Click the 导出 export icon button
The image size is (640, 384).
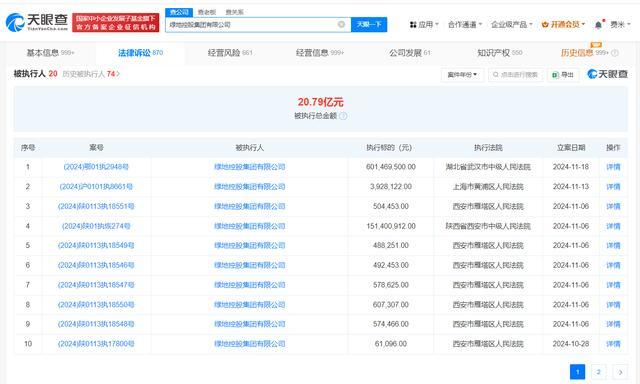(x=562, y=75)
